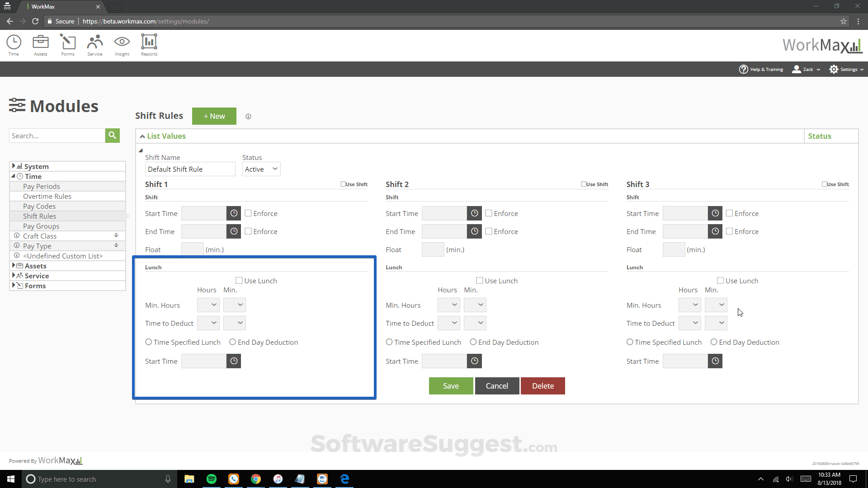The width and height of the screenshot is (868, 488).
Task: Click the info icon next to New button
Action: tap(248, 116)
